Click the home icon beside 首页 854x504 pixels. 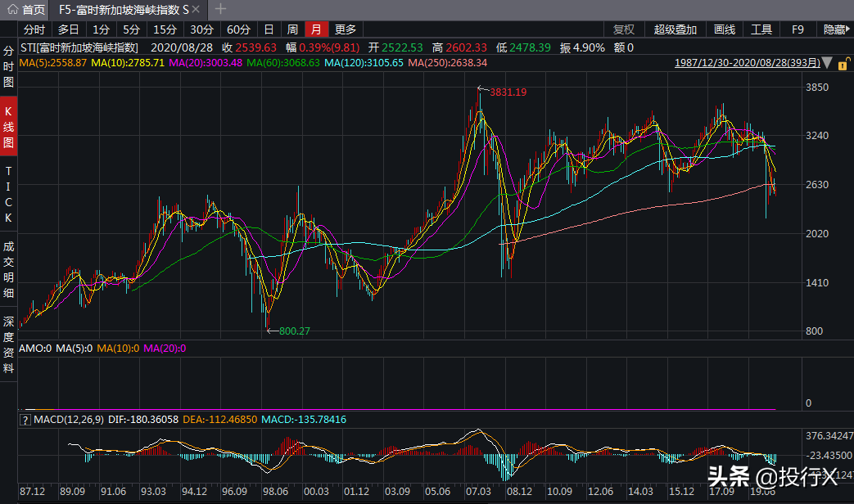coord(12,9)
